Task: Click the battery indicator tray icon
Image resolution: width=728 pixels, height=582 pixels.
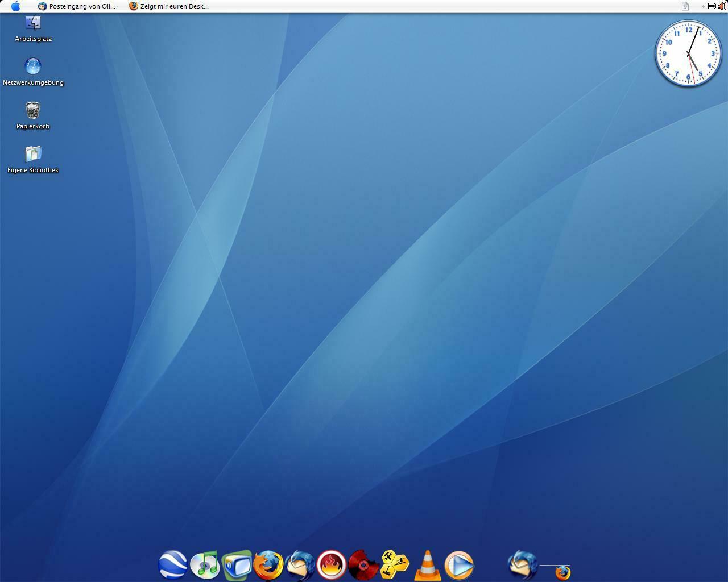Action: [712, 6]
